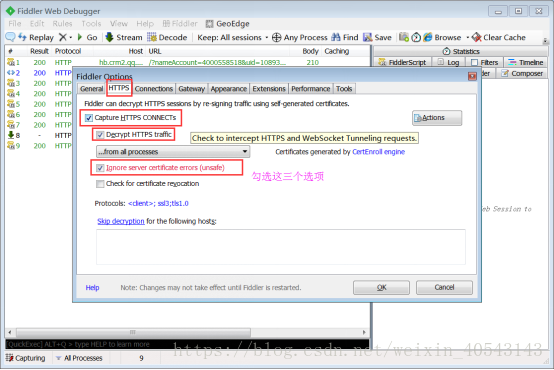Open the '...from all processes' dropdown

tap(173, 152)
